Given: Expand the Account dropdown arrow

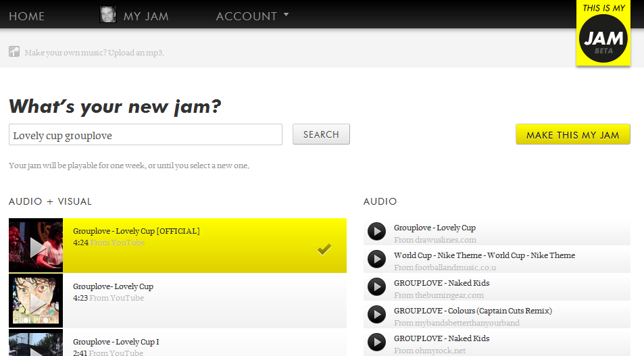Looking at the screenshot, I should click(287, 14).
